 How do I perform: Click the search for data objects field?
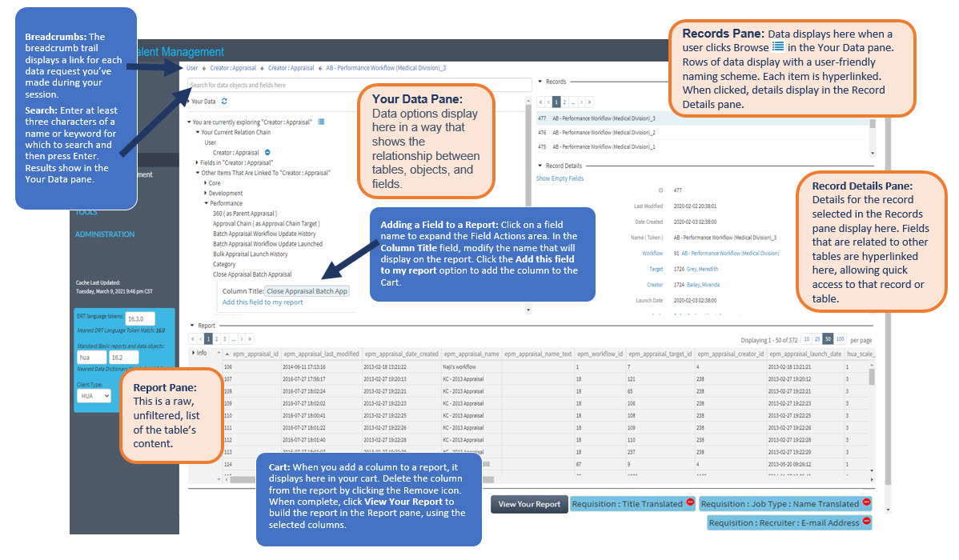(x=359, y=85)
